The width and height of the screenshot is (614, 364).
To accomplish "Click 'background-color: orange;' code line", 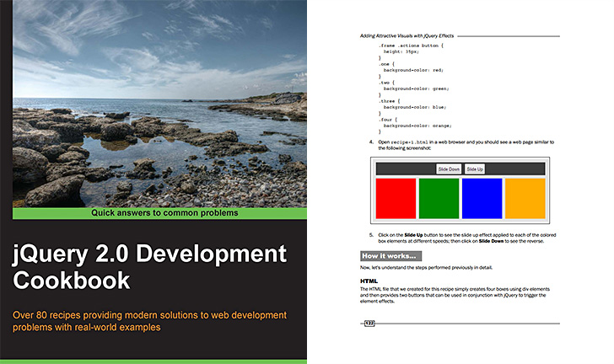I will click(x=417, y=126).
